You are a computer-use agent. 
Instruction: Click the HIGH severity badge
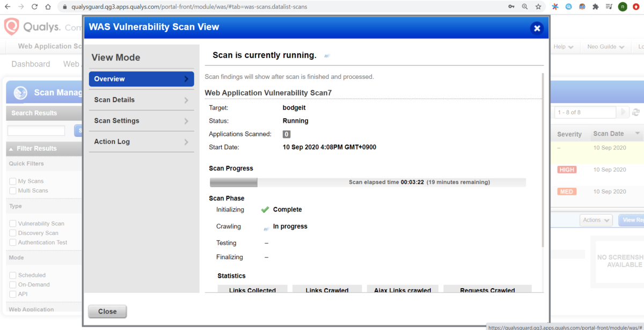tap(567, 170)
